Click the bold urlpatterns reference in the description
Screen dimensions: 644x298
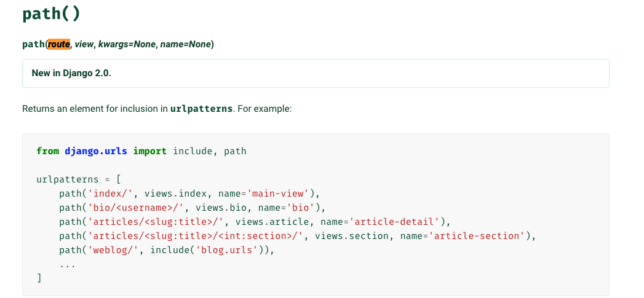pos(201,109)
